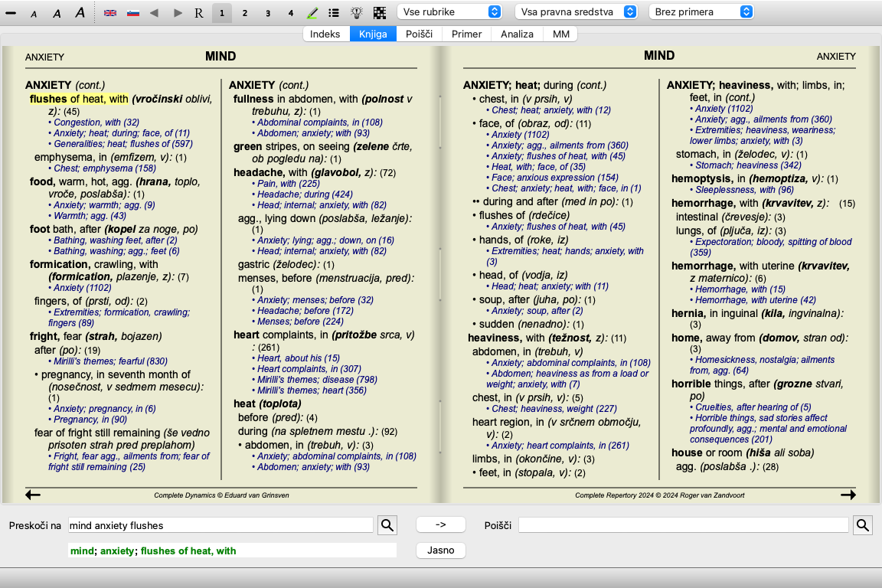This screenshot has height=588, width=882.
Task: Click the R icon in toolbar
Action: 199,13
